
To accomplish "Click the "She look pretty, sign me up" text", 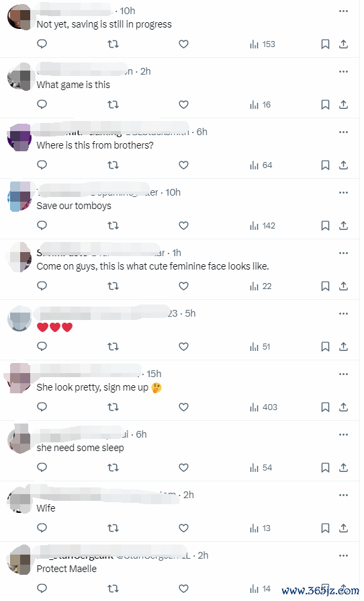I will click(92, 387).
